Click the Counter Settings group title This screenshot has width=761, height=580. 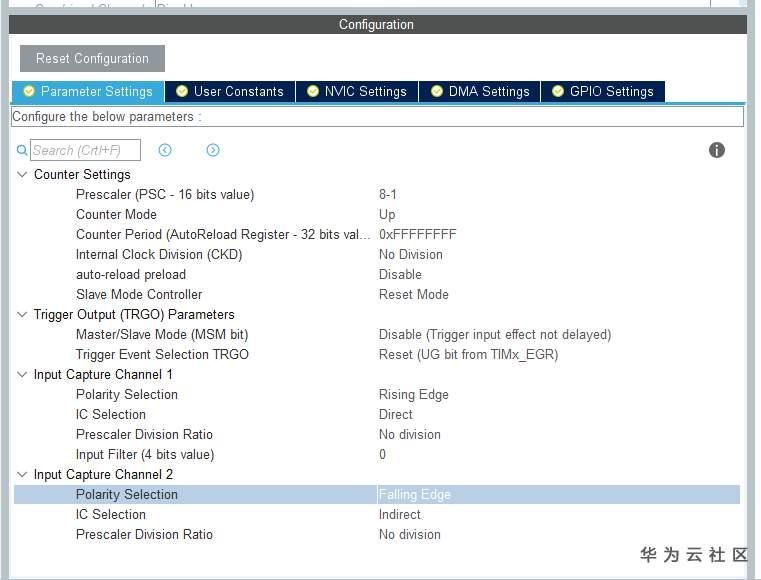coord(82,174)
